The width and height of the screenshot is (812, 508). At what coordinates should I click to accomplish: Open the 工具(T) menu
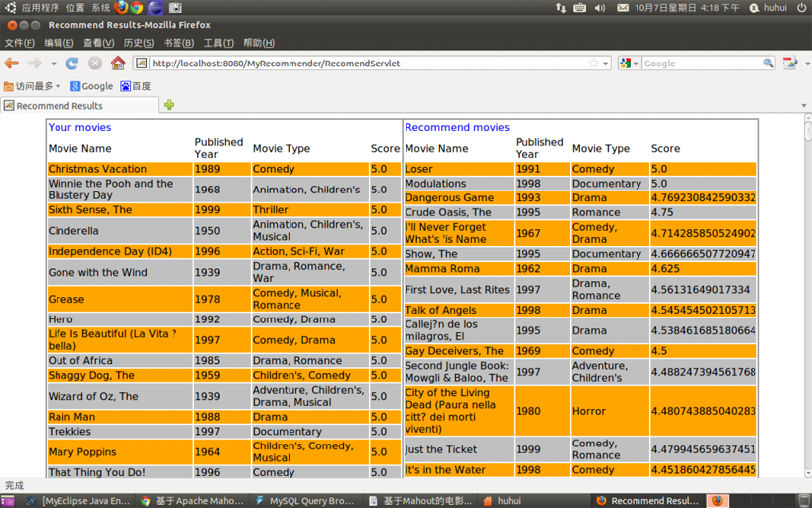pos(218,43)
